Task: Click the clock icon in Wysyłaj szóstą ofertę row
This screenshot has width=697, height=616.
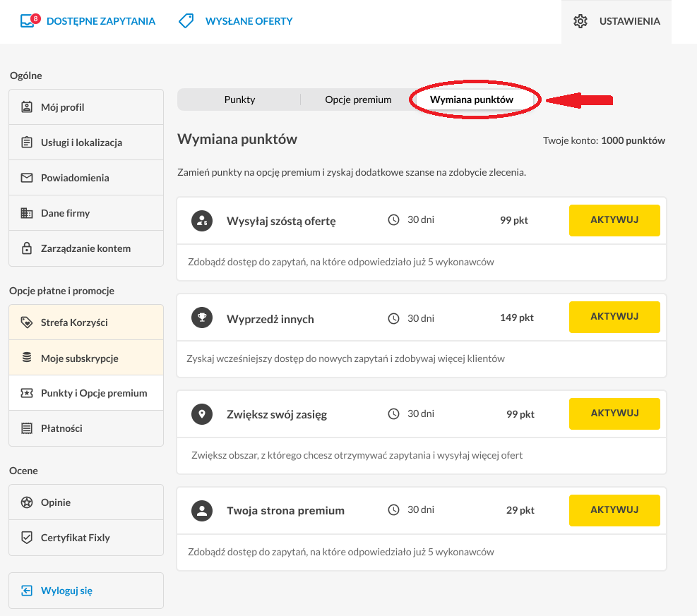Action: tap(393, 220)
